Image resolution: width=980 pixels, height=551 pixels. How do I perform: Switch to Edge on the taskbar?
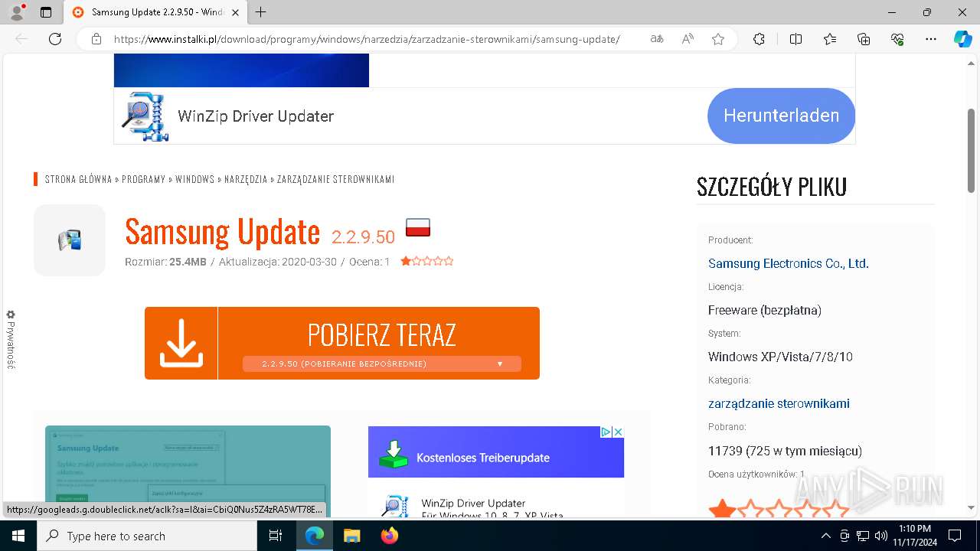(315, 536)
